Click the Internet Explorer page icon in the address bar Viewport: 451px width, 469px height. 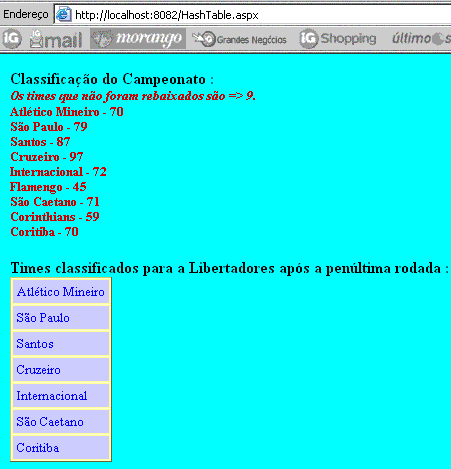pos(63,15)
